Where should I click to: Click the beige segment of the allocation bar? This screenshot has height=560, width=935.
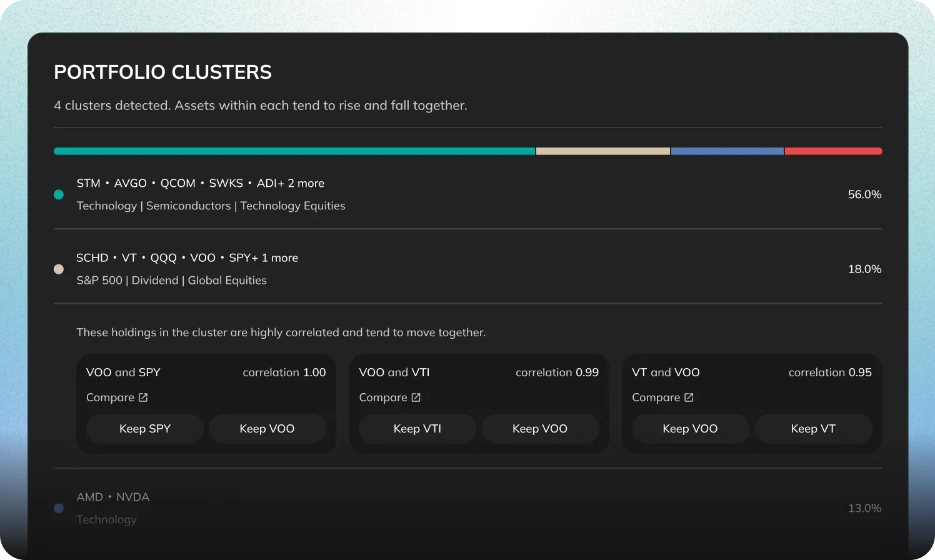603,151
